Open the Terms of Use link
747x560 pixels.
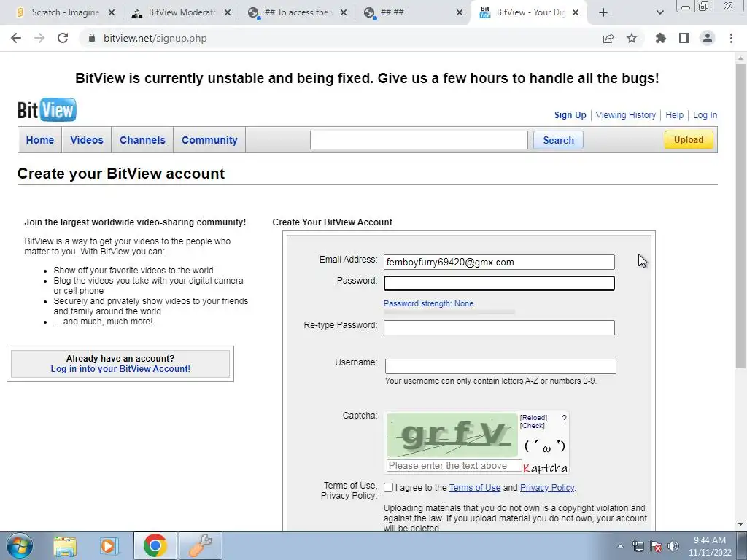point(475,488)
